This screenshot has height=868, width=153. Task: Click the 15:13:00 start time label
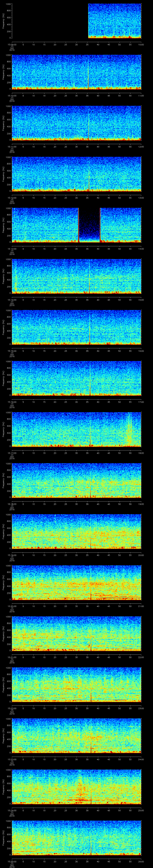tap(12, 249)
